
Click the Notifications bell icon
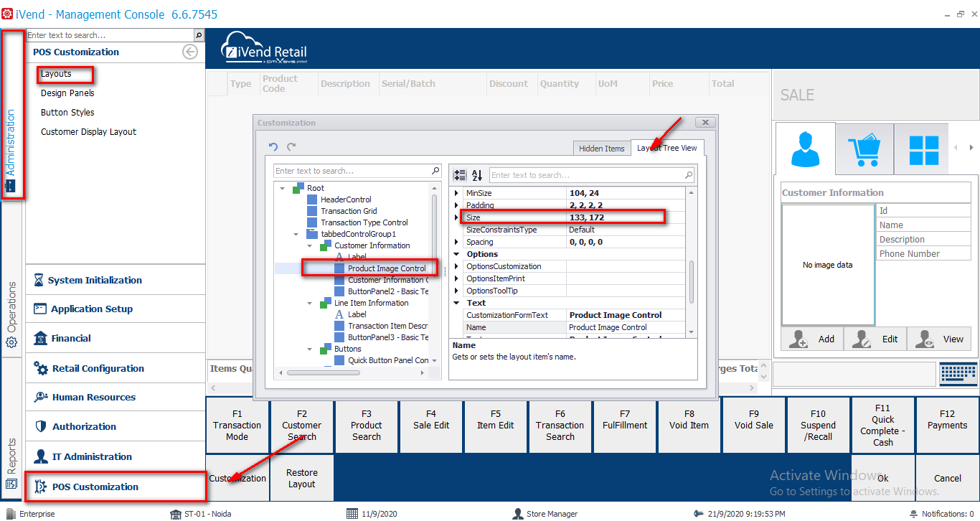(x=913, y=514)
